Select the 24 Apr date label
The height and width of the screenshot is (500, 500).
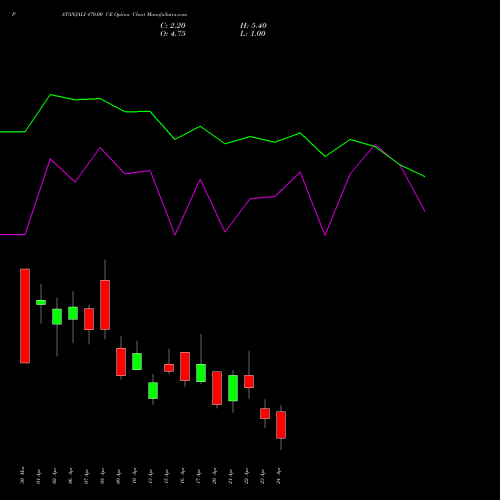click(x=278, y=476)
